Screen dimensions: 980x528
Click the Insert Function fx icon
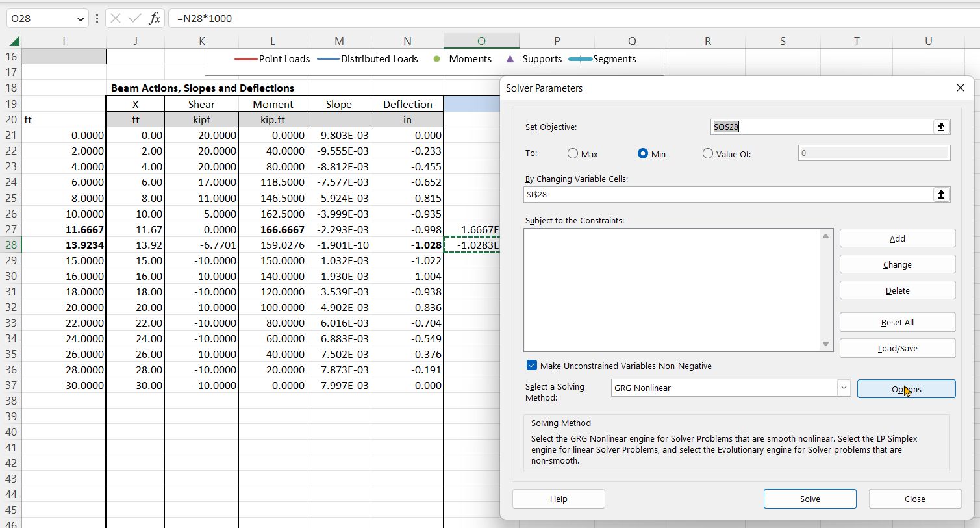pyautogui.click(x=155, y=18)
